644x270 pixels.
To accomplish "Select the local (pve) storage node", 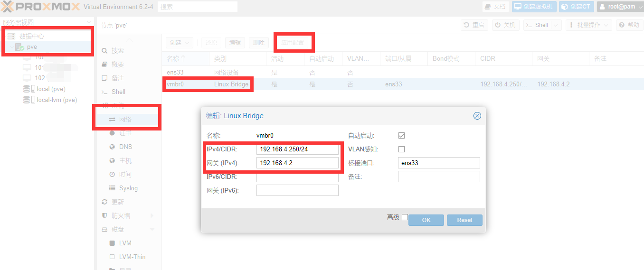I will tap(50, 89).
